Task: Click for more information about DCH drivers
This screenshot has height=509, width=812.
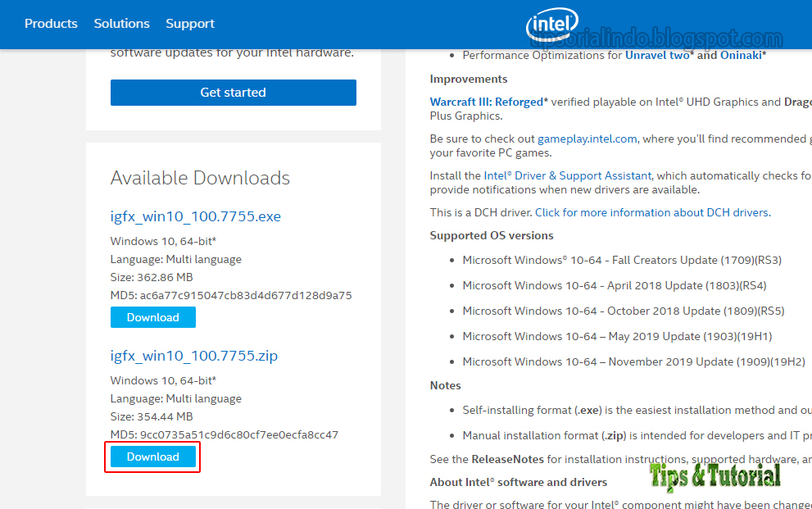Action: pyautogui.click(x=652, y=212)
